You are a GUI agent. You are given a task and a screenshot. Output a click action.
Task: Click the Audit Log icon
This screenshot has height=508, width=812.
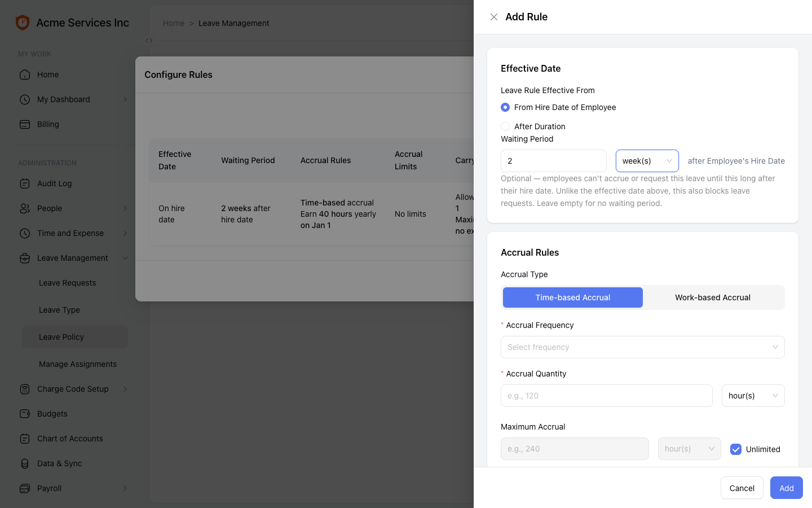click(x=25, y=183)
